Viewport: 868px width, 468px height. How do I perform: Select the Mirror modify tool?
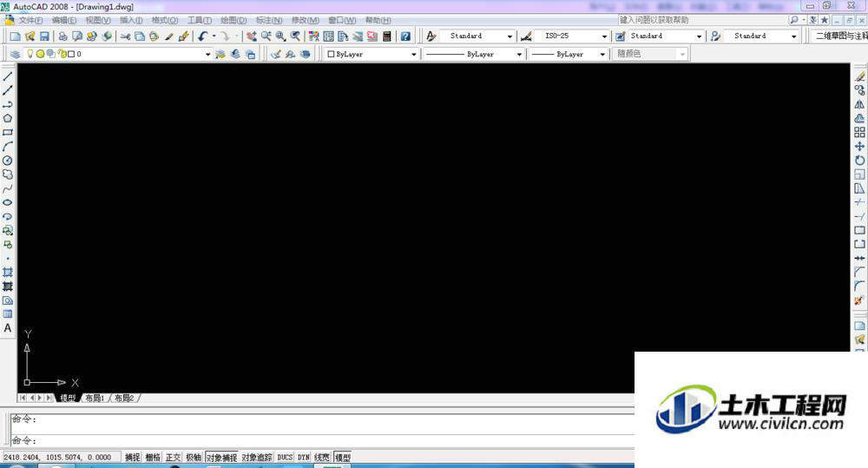point(859,104)
